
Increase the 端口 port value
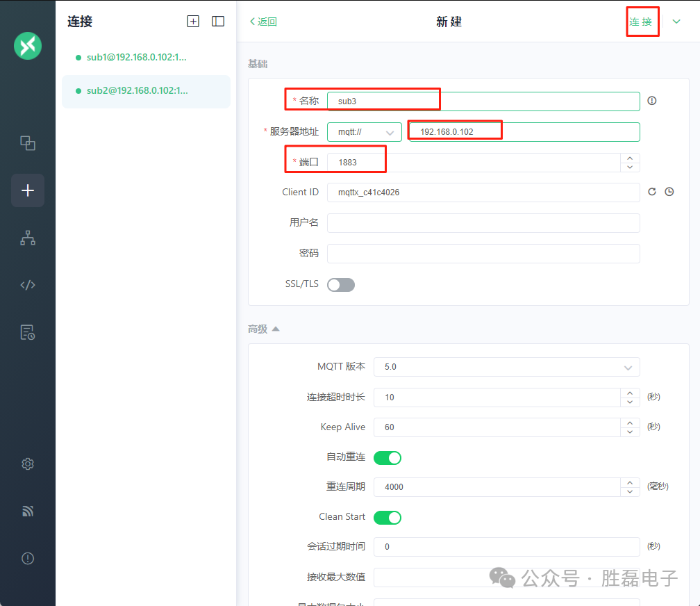pos(630,158)
